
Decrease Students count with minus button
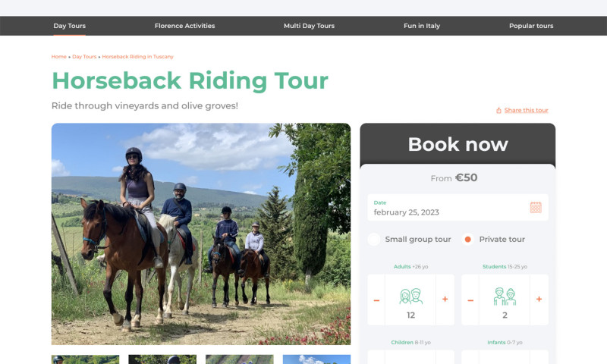pyautogui.click(x=470, y=300)
